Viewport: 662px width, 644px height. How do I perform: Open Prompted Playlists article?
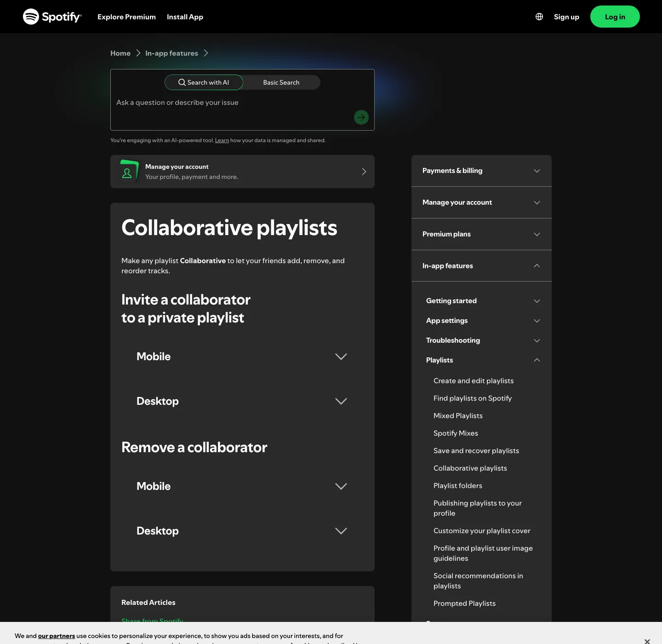pyautogui.click(x=464, y=604)
